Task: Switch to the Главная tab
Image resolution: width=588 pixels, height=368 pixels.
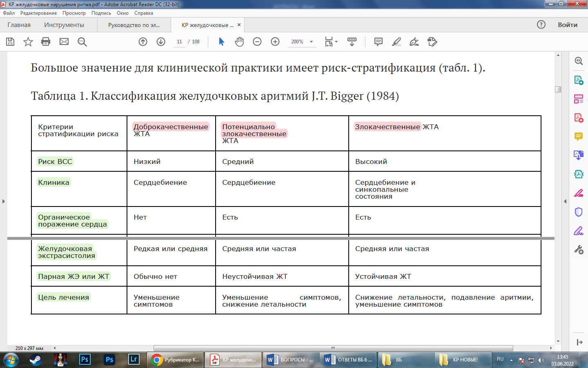Action: [19, 25]
